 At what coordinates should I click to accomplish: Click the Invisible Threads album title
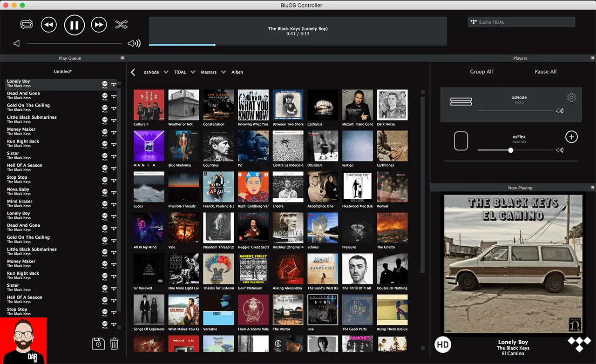[x=182, y=206]
